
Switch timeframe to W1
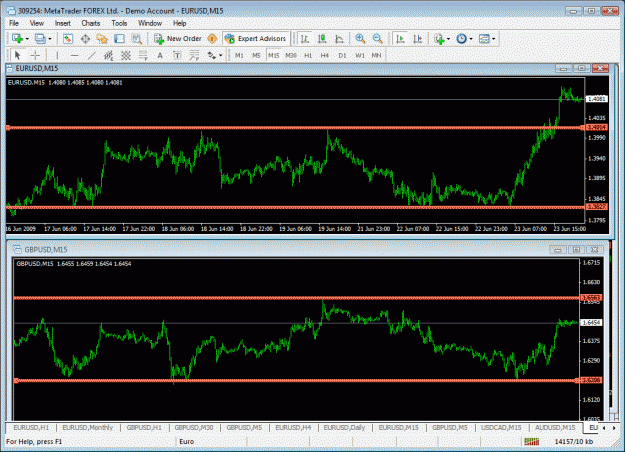point(360,55)
